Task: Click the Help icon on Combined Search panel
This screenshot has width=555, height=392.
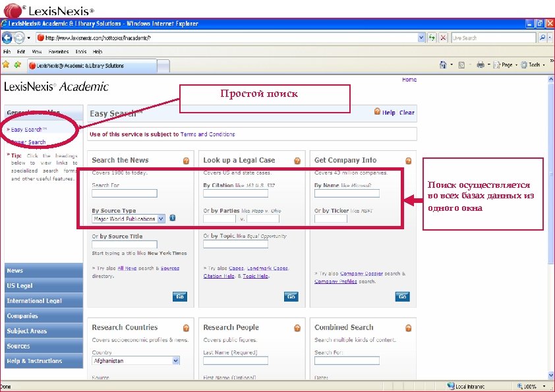Action: click(409, 327)
